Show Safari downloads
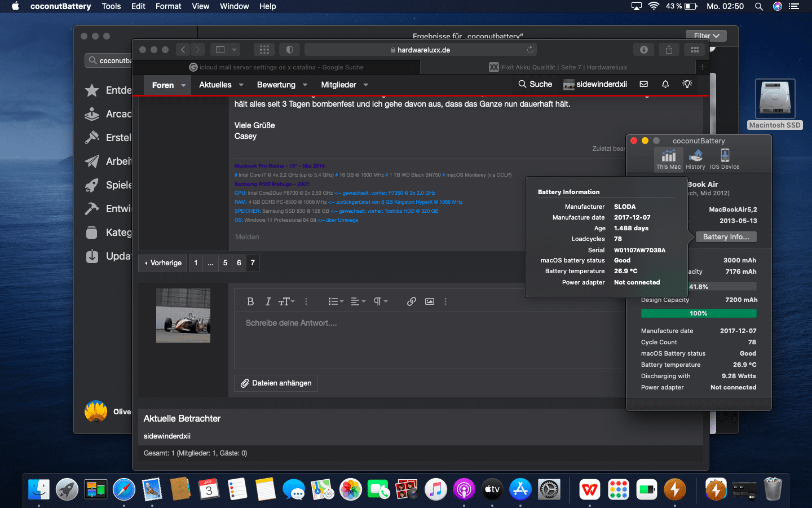This screenshot has height=508, width=812. [643, 50]
